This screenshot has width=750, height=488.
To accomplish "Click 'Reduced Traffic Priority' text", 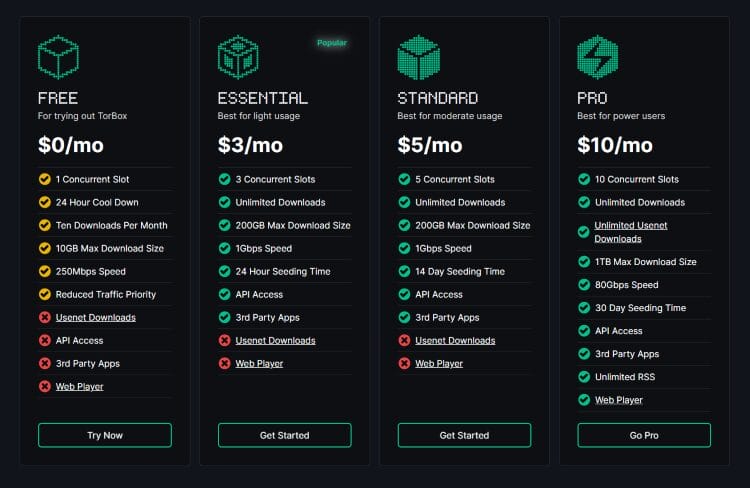I will (x=106, y=294).
